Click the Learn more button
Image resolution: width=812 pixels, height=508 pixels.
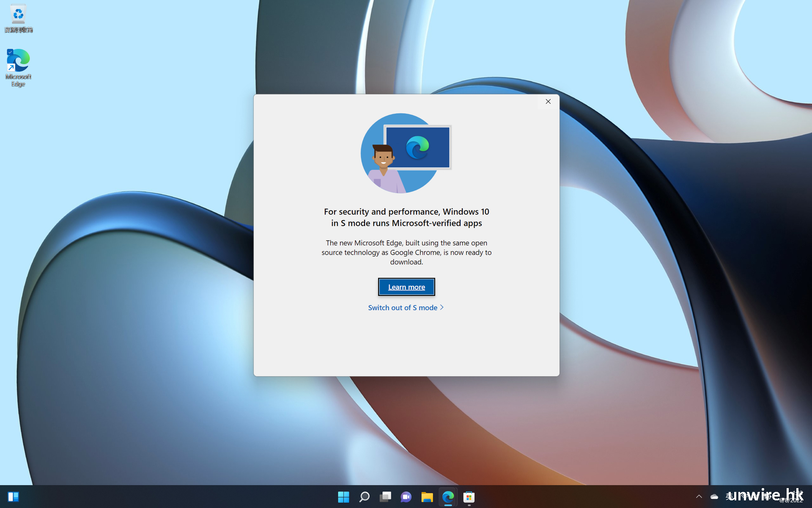tap(406, 287)
